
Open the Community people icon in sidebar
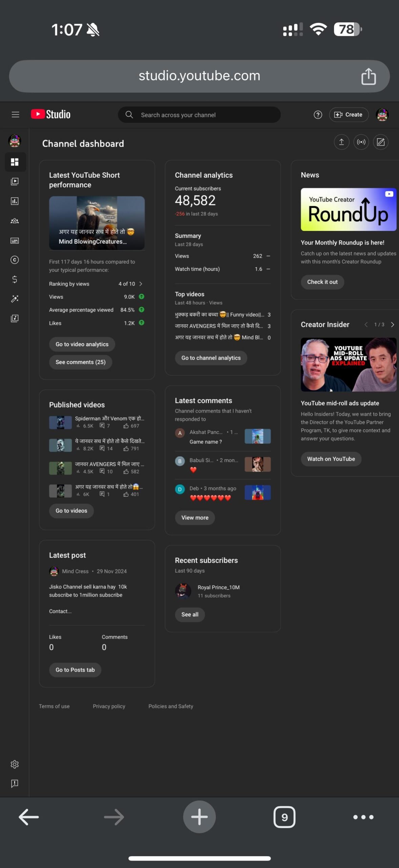pyautogui.click(x=15, y=221)
